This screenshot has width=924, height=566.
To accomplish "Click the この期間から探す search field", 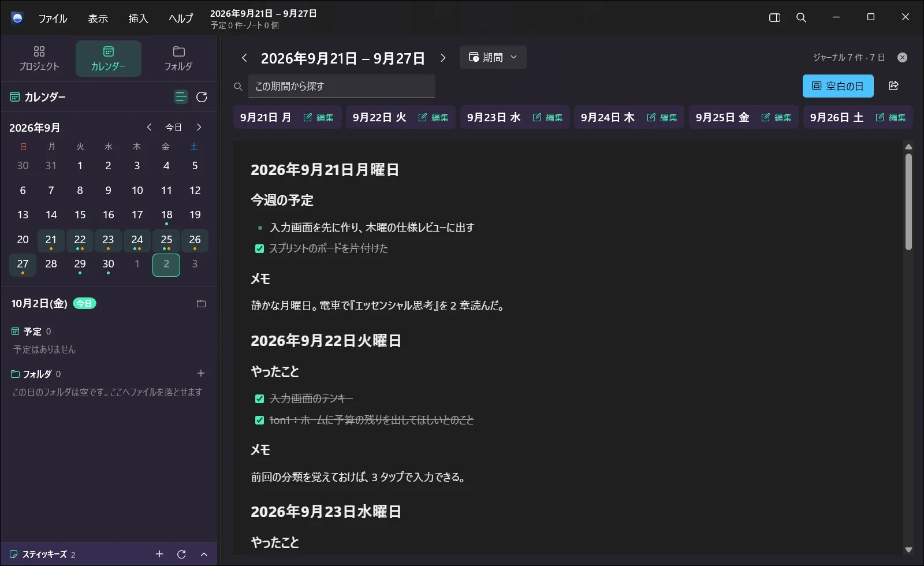I will (341, 86).
